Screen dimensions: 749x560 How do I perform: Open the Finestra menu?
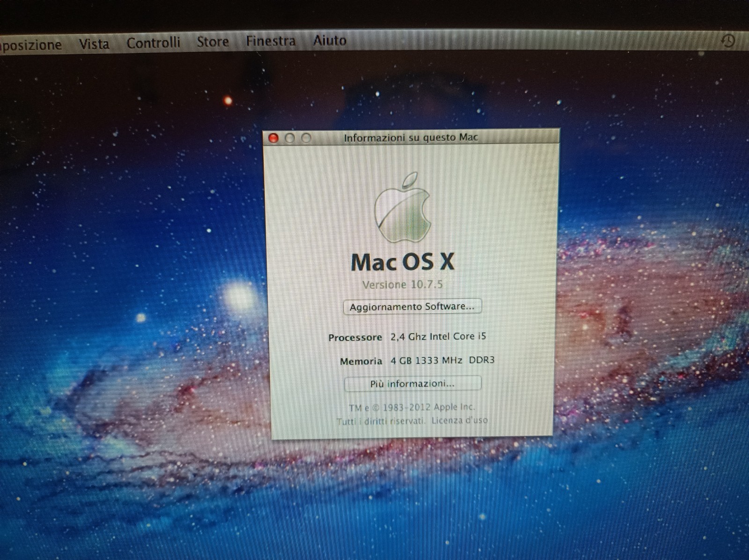[x=271, y=41]
